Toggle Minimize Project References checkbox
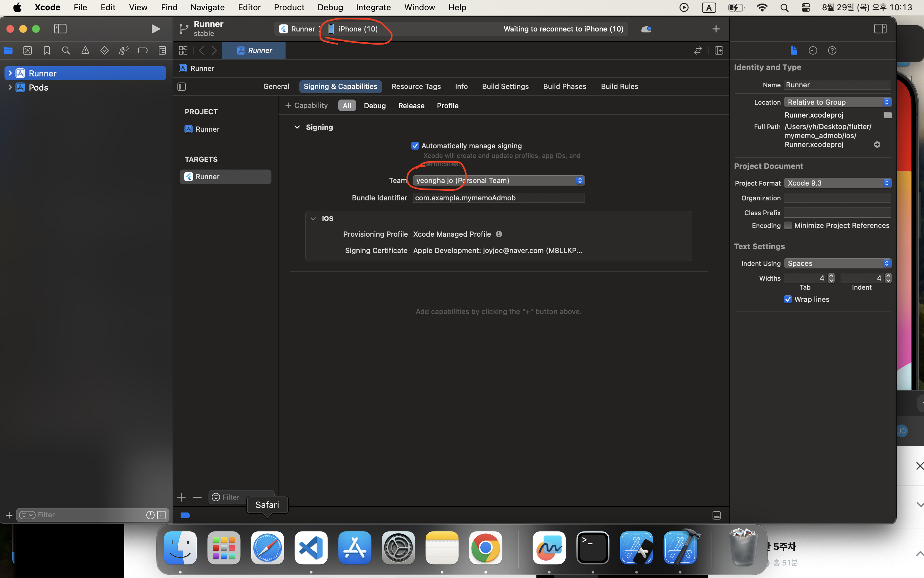The image size is (924, 578). (x=788, y=225)
